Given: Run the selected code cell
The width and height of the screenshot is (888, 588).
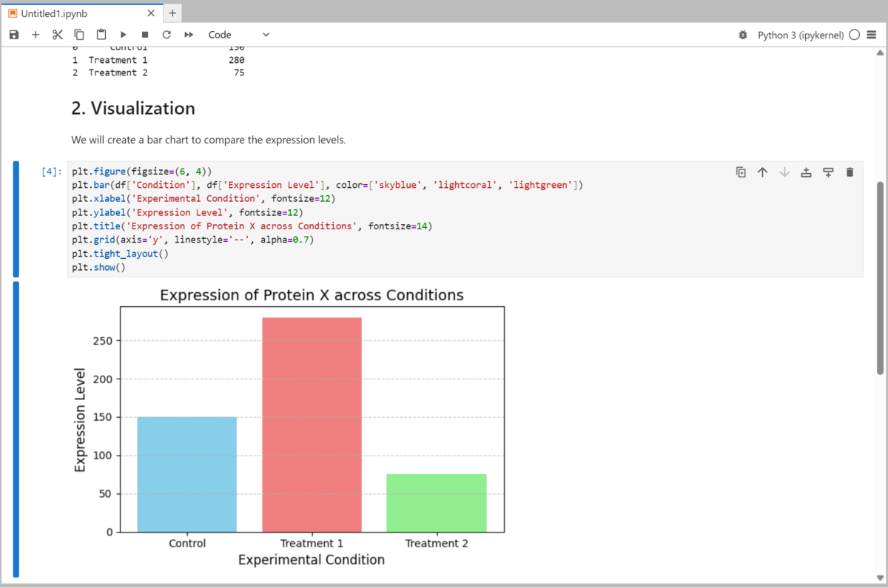Looking at the screenshot, I should pos(123,34).
